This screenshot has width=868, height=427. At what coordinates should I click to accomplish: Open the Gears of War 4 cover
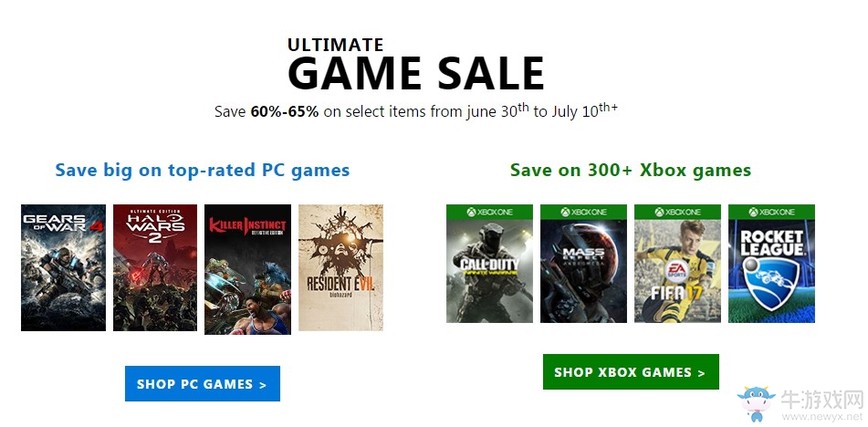pos(63,267)
